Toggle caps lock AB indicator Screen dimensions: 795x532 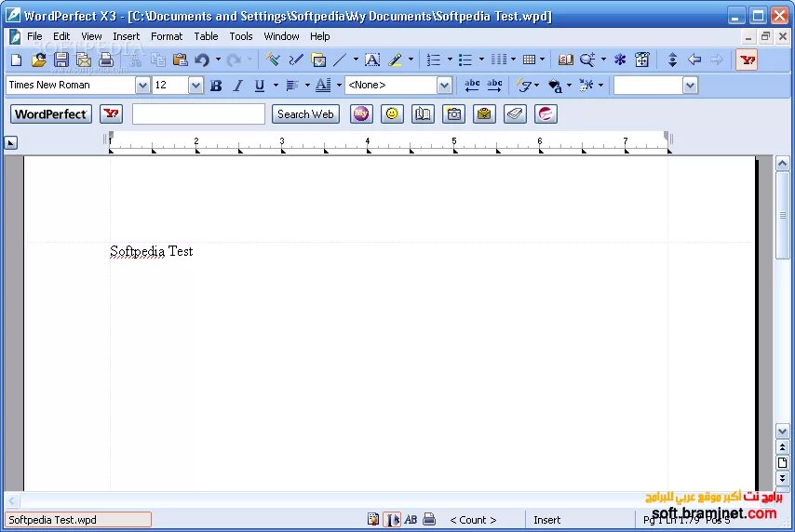pyautogui.click(x=411, y=519)
